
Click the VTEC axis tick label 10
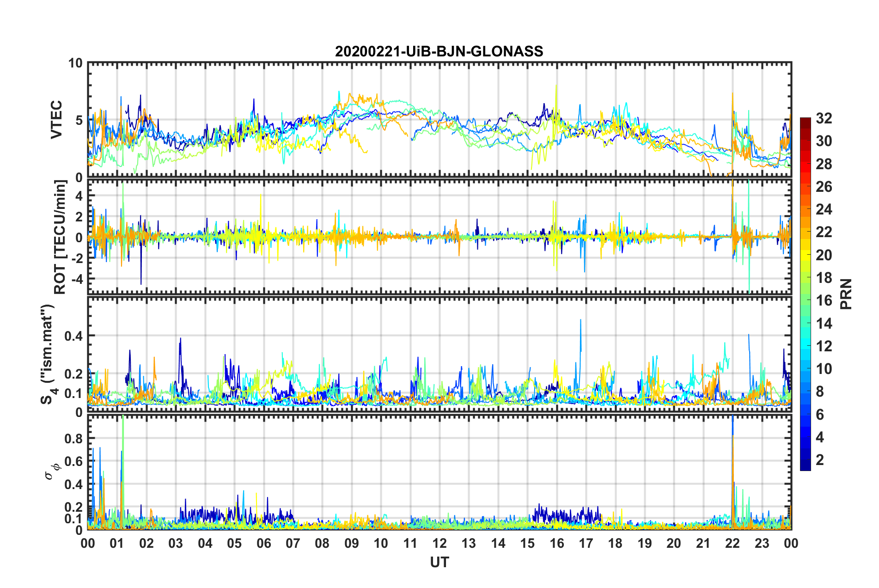tap(76, 63)
